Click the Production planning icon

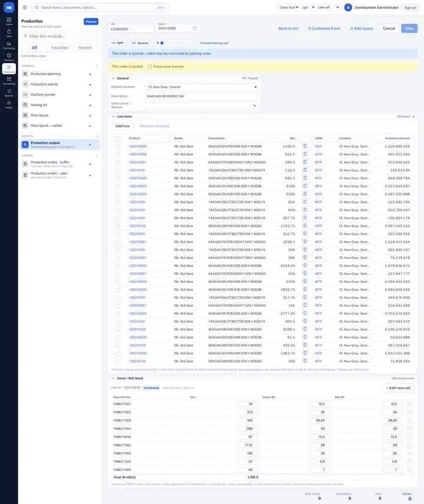coord(25,74)
